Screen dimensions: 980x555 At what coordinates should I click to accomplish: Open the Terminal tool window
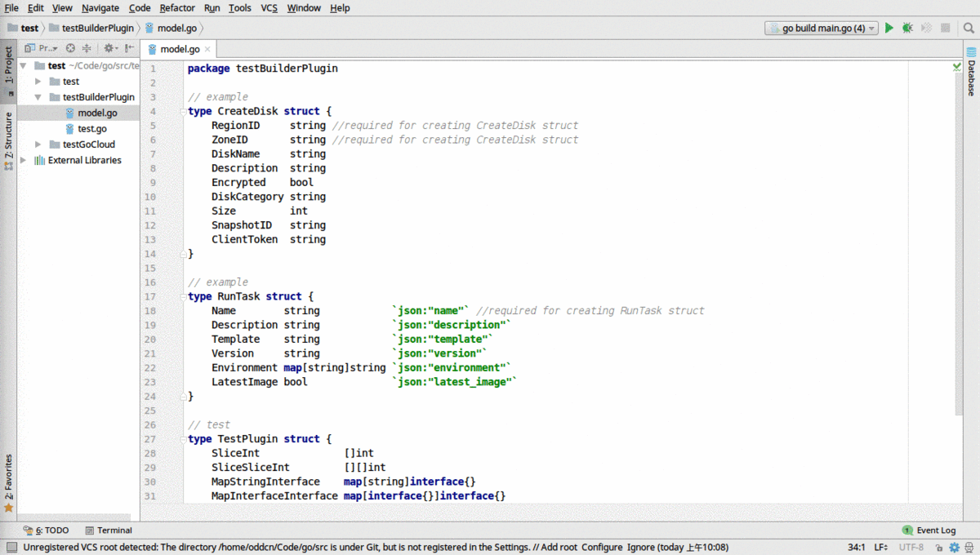(109, 531)
